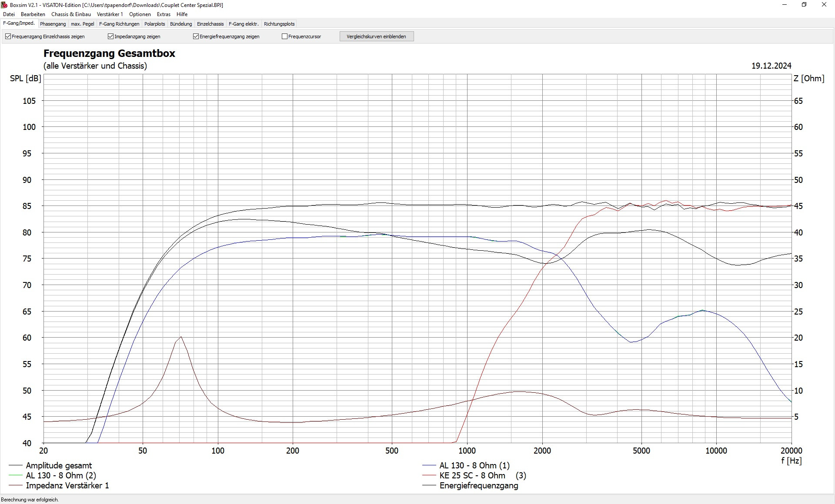This screenshot has height=504, width=835.
Task: Click the KE 25 SC legend entry
Action: (x=472, y=475)
